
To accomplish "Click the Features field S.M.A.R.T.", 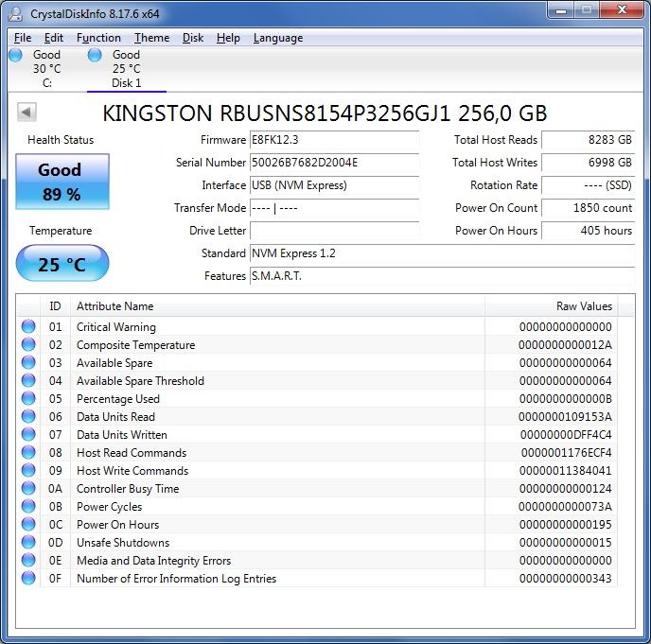I will tap(443, 276).
